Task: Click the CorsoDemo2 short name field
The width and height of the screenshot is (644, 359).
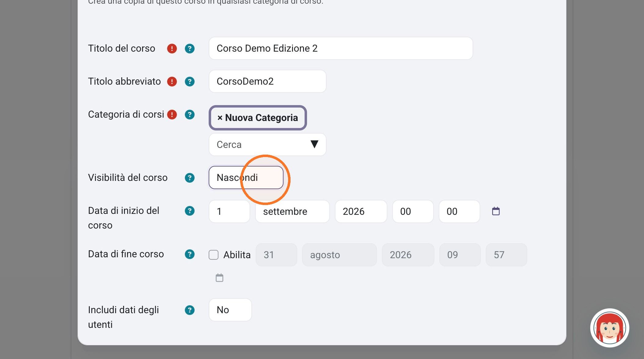Action: (267, 81)
